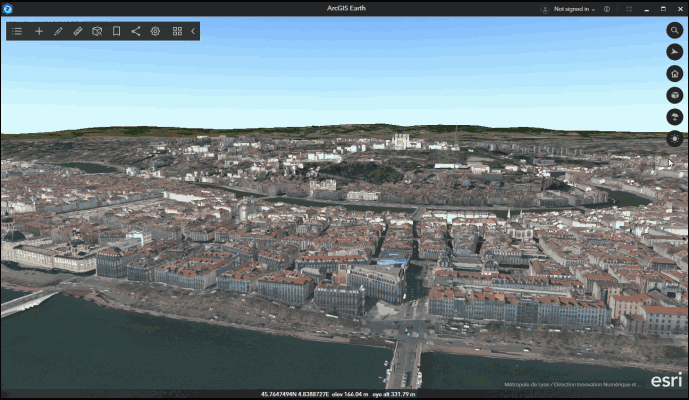Click the Share icon in toolbar
689x400 pixels.
(136, 31)
